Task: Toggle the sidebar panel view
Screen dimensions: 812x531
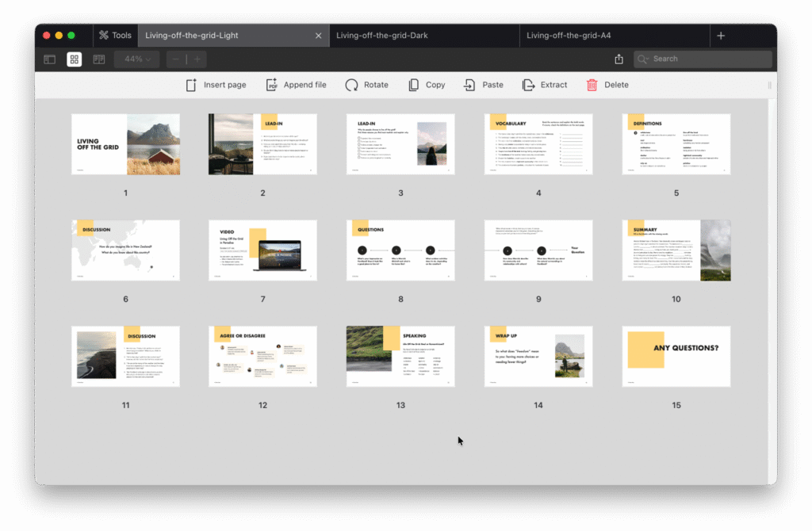Action: pyautogui.click(x=49, y=59)
